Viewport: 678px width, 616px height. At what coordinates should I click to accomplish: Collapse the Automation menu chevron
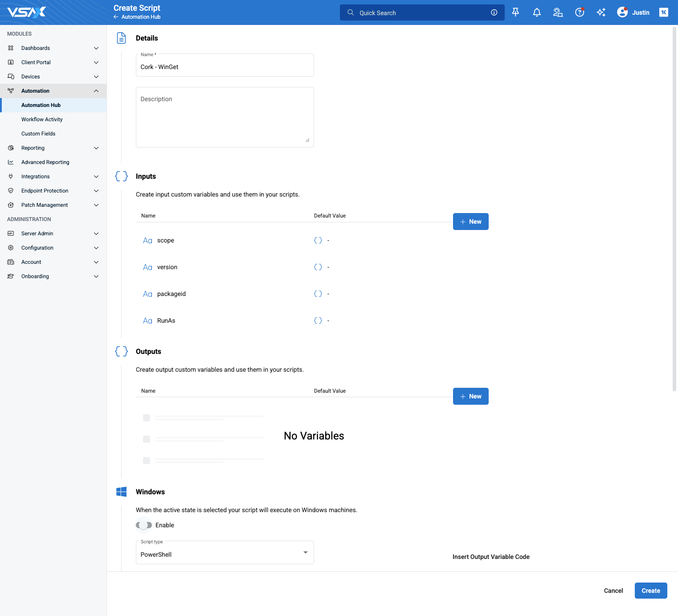click(x=96, y=91)
